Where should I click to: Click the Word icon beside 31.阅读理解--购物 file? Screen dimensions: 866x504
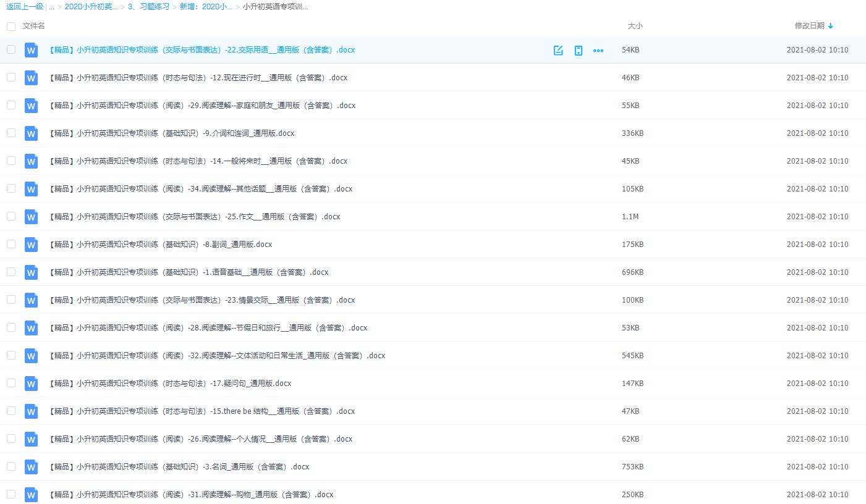(31, 495)
